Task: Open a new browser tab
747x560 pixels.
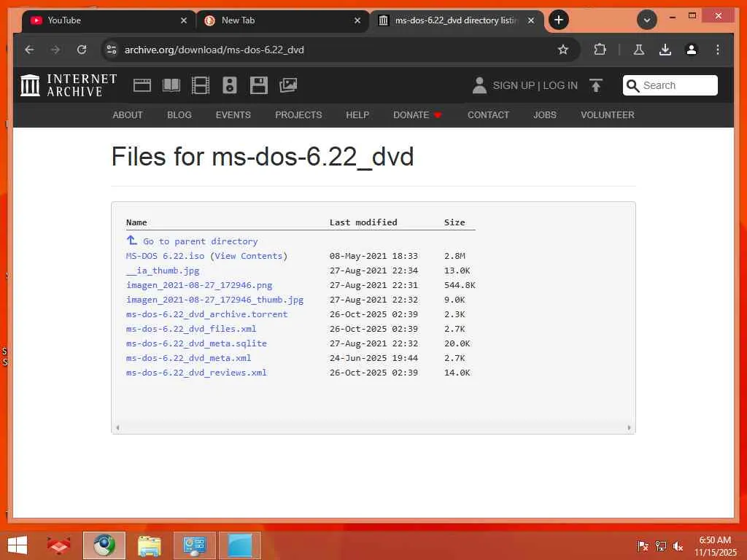Action: tap(559, 20)
